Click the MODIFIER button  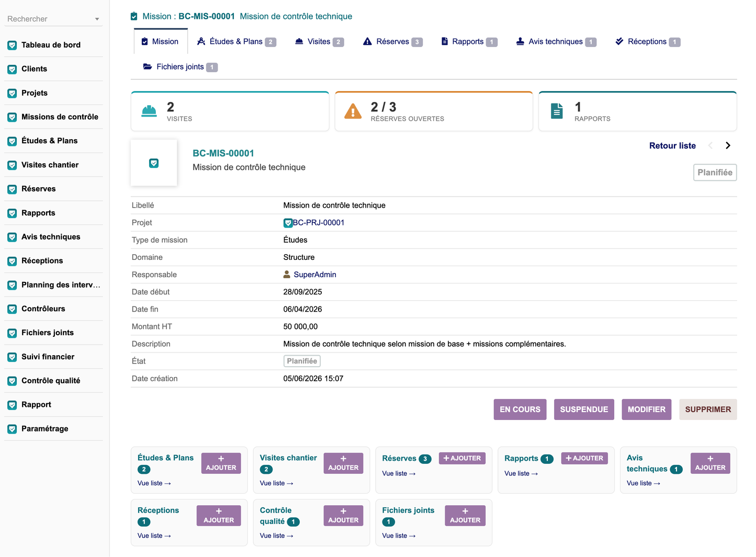pyautogui.click(x=647, y=410)
